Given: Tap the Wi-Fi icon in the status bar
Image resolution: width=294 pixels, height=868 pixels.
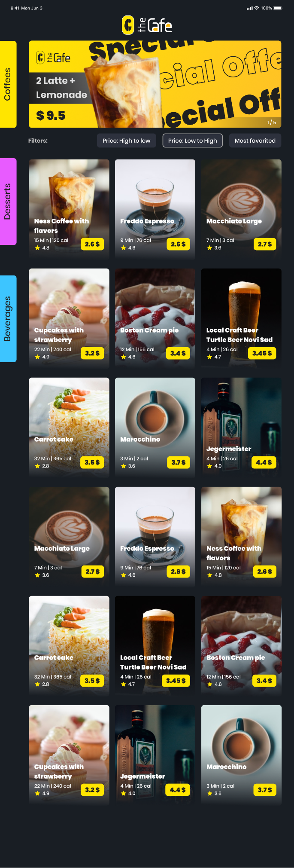Looking at the screenshot, I should pyautogui.click(x=257, y=8).
